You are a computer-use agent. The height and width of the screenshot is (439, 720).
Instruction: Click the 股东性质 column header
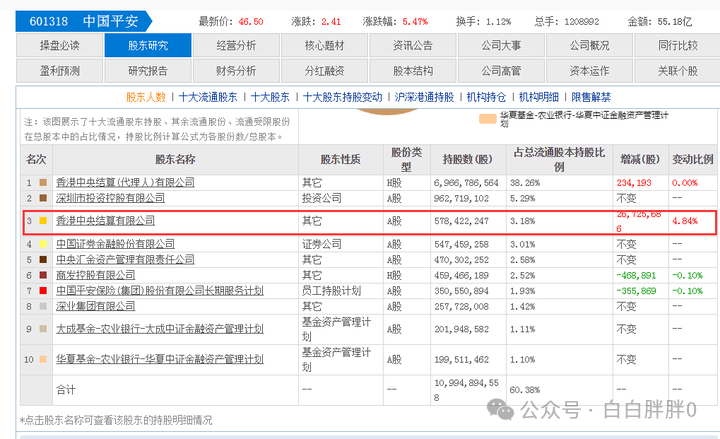pyautogui.click(x=340, y=160)
